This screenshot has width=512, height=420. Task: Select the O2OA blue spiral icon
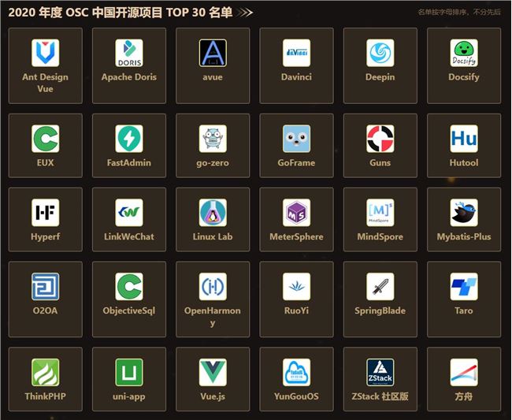46,286
